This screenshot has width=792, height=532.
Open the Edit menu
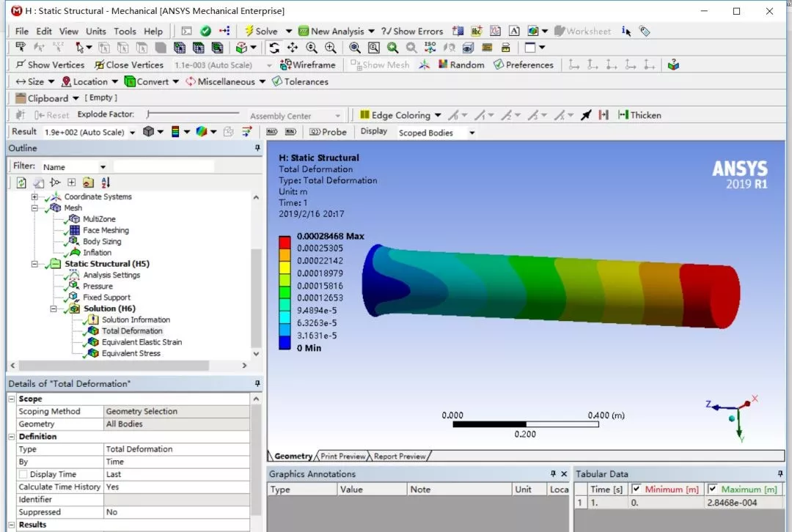point(44,32)
